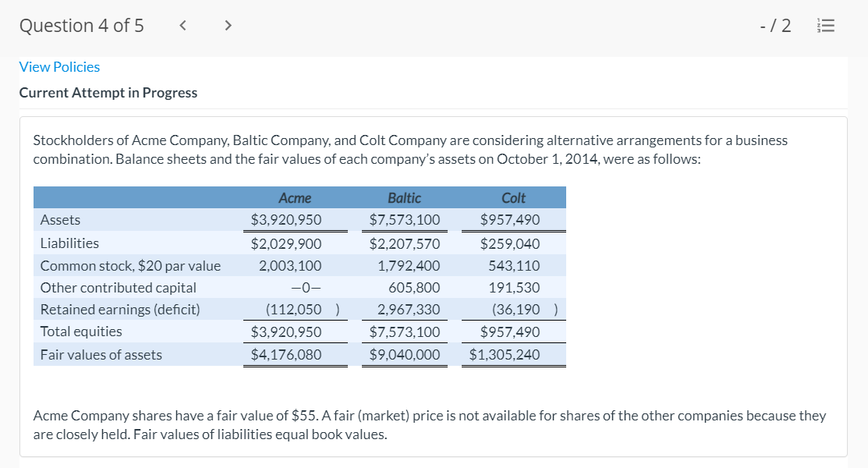Open the View Policies link
868x468 pixels.
point(59,67)
